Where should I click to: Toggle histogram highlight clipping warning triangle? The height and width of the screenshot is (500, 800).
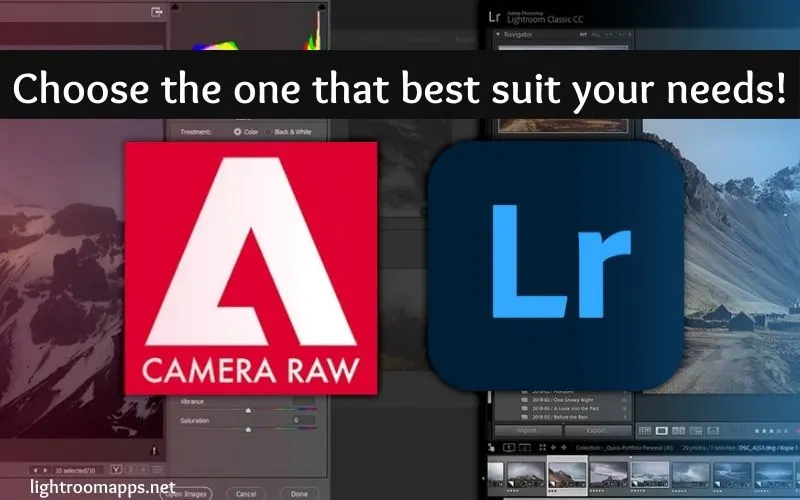click(x=320, y=6)
